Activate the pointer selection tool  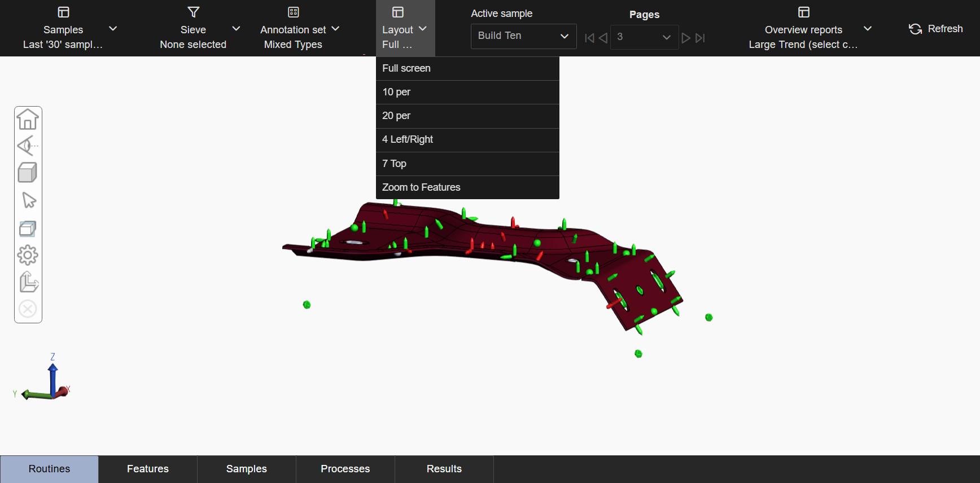28,200
